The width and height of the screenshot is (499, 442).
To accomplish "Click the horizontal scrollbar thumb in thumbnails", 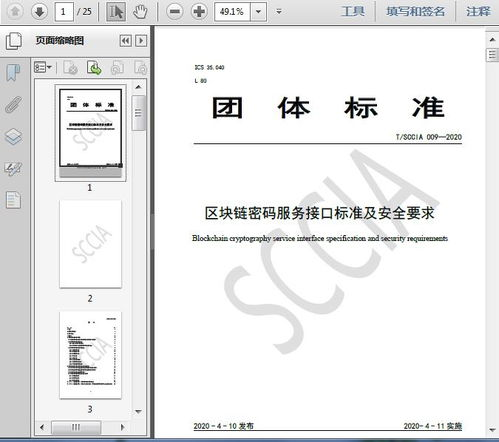I will tap(76, 427).
